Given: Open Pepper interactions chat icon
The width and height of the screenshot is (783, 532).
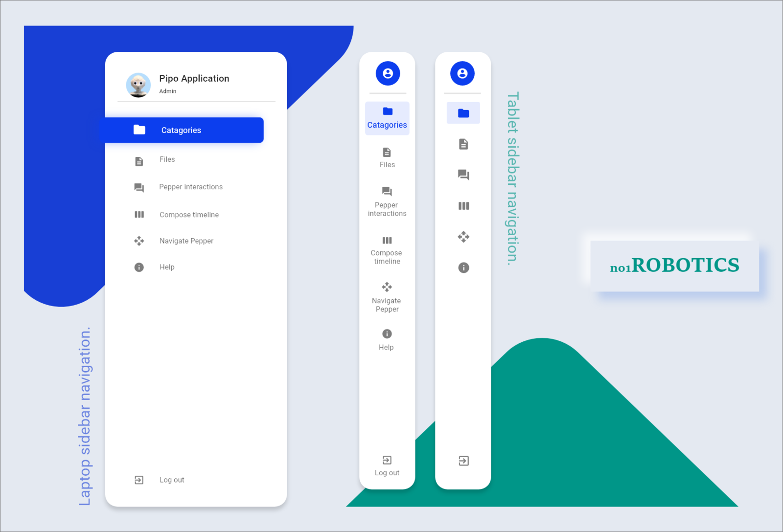Looking at the screenshot, I should 139,187.
